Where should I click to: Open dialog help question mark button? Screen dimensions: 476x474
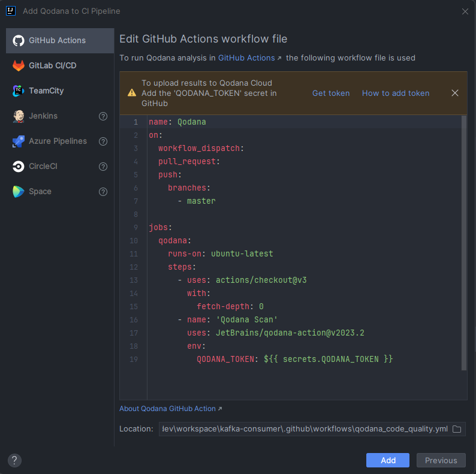coord(14,460)
